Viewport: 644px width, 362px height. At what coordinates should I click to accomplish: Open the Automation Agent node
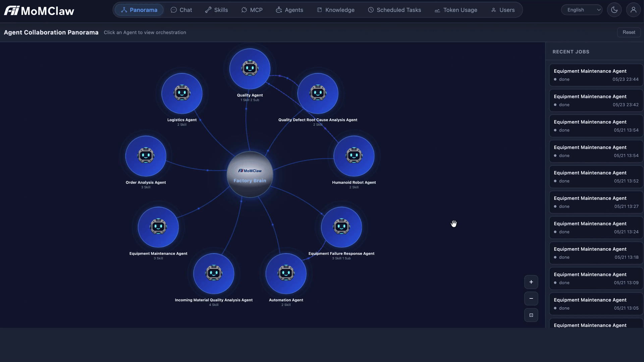click(x=286, y=274)
